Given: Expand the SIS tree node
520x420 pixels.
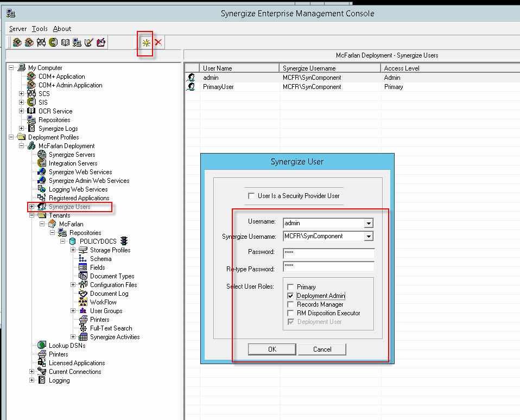Looking at the screenshot, I should pos(22,102).
